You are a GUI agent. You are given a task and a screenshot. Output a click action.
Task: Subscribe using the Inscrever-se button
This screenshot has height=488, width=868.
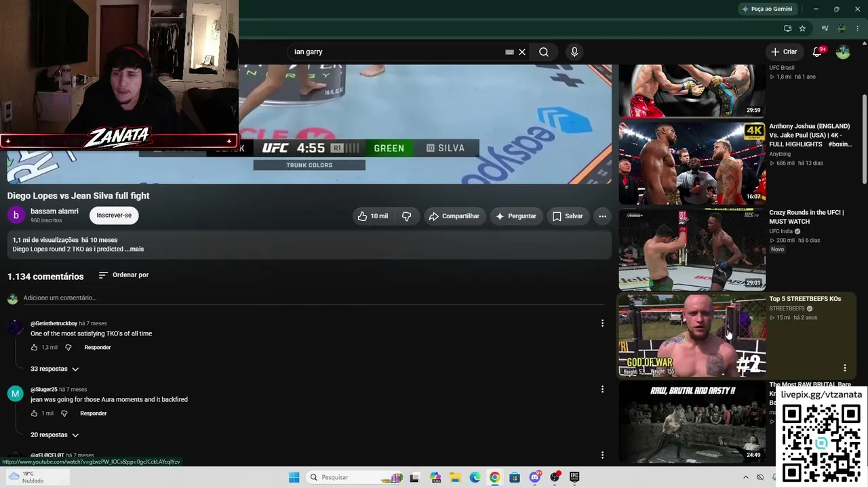(x=114, y=216)
